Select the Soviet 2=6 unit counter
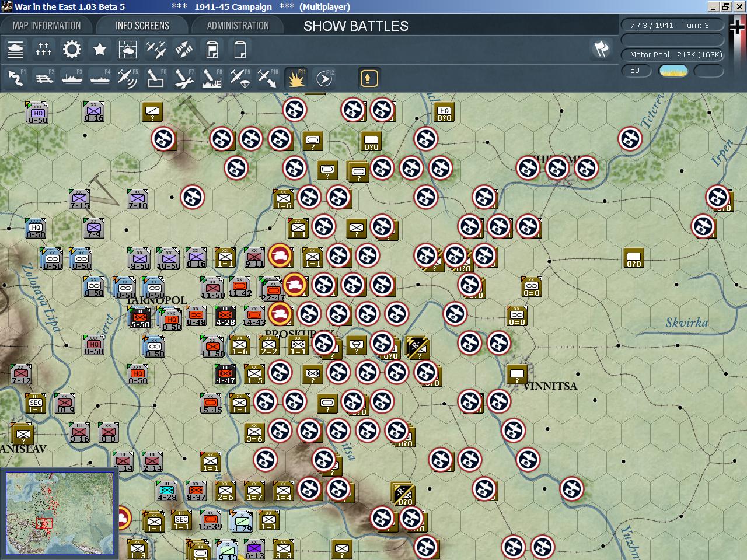Screen dimensions: 747x560 [225, 491]
